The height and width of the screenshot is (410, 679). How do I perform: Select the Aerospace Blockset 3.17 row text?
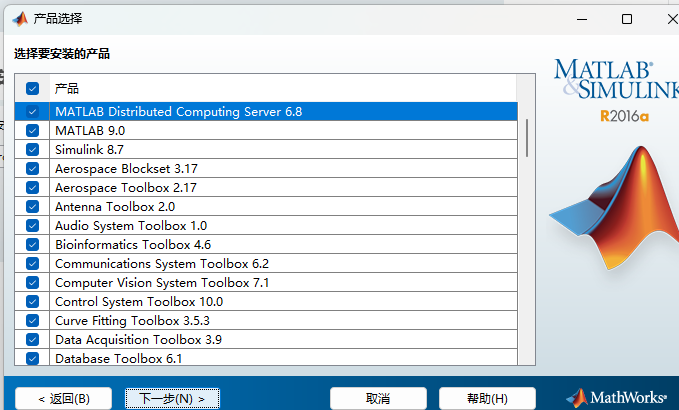[x=126, y=169]
